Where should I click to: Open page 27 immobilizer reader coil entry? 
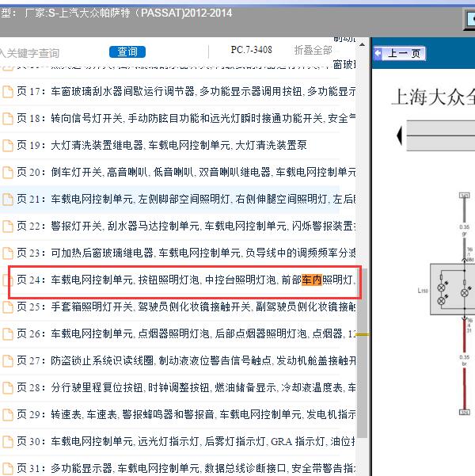coord(186,360)
